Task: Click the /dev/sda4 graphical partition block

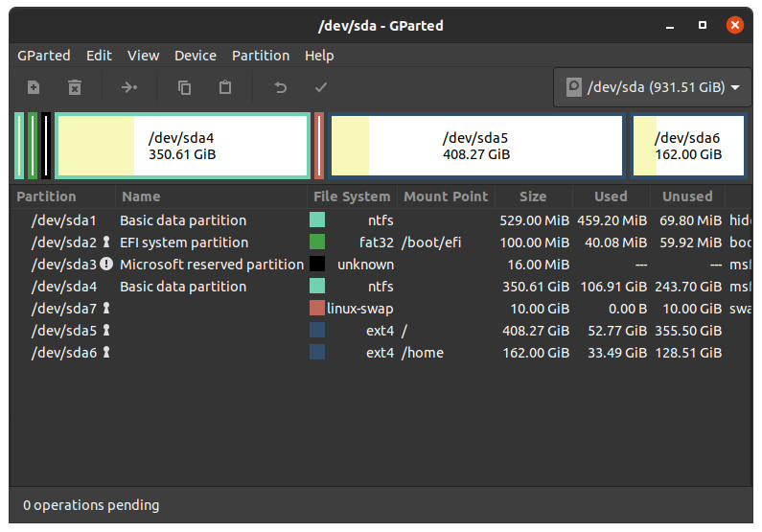Action: click(182, 146)
